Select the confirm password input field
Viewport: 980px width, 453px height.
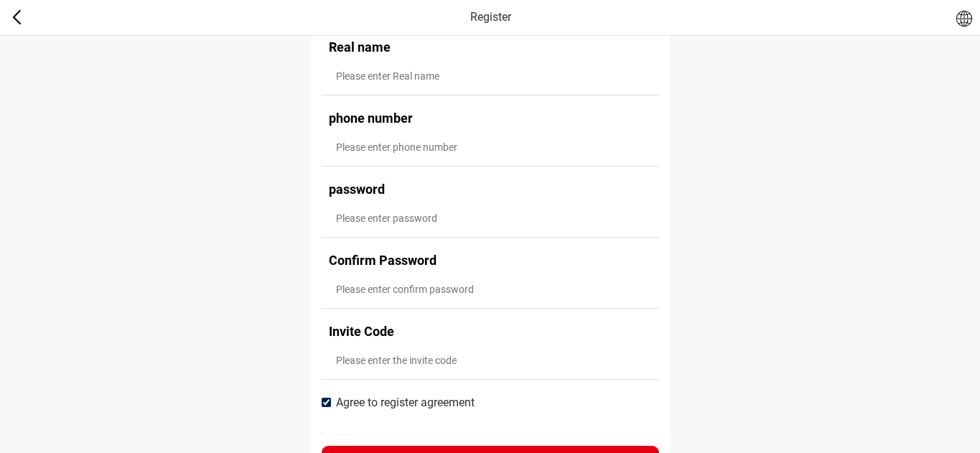[x=490, y=289]
